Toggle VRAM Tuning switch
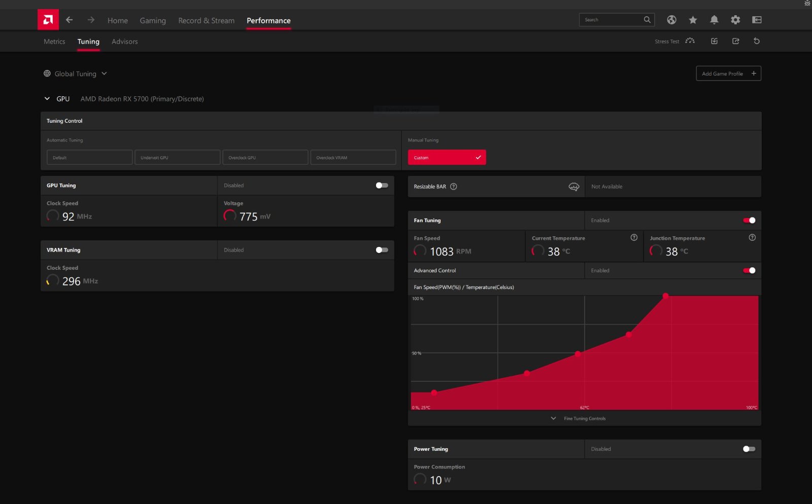 [x=382, y=250]
